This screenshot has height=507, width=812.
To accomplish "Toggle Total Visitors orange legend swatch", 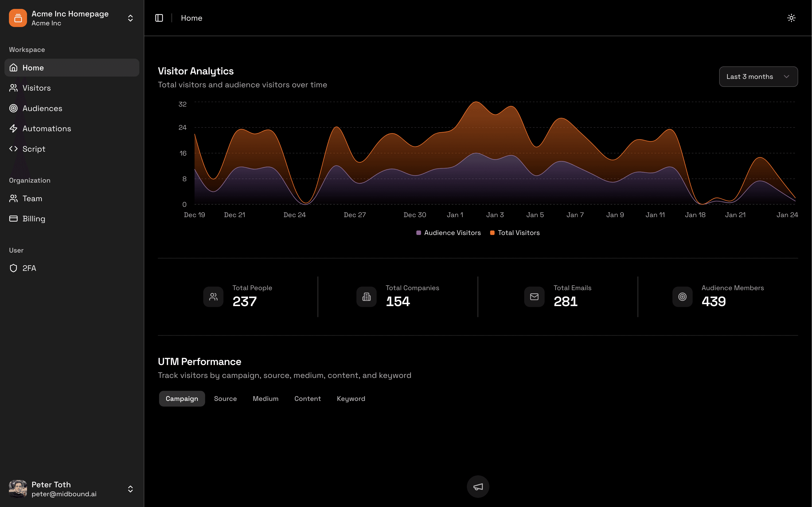I will pos(492,233).
